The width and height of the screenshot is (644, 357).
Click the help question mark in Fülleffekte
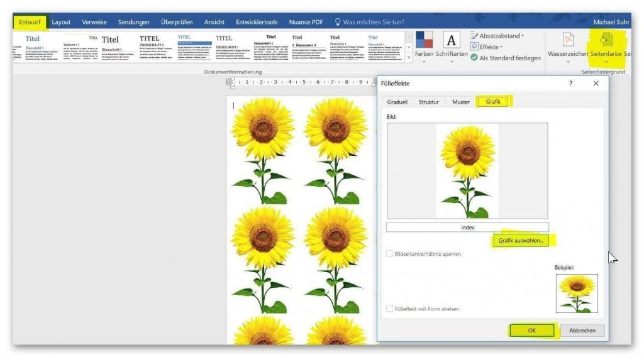click(x=570, y=84)
